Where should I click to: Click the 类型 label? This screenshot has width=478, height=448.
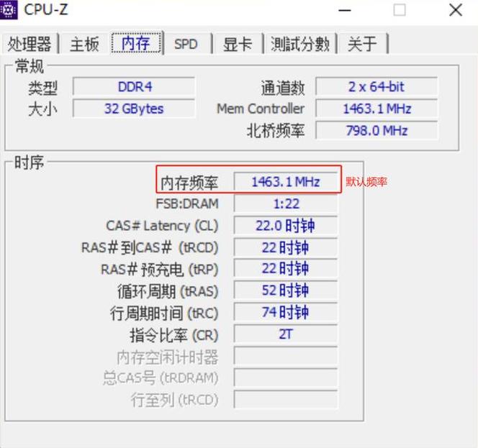pos(42,88)
